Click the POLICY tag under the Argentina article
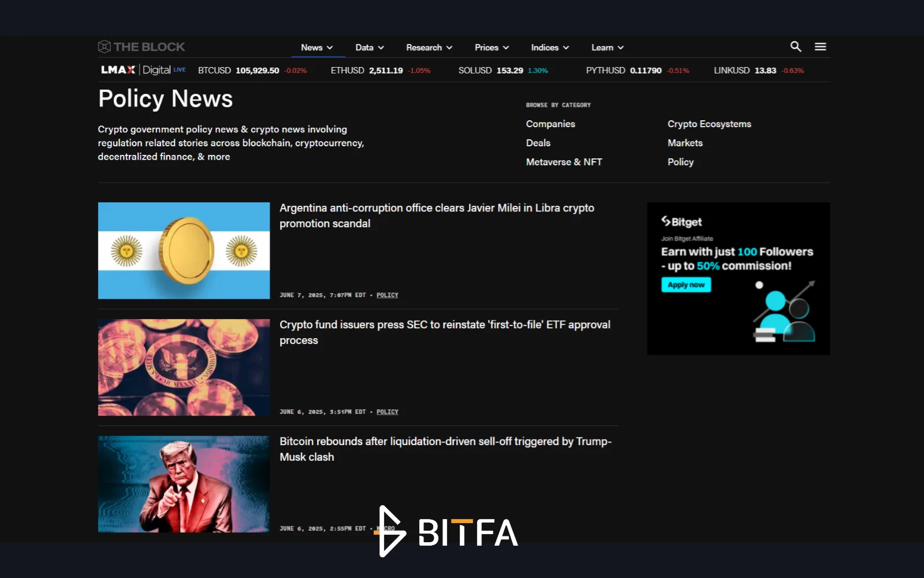The image size is (924, 578). pyautogui.click(x=388, y=295)
